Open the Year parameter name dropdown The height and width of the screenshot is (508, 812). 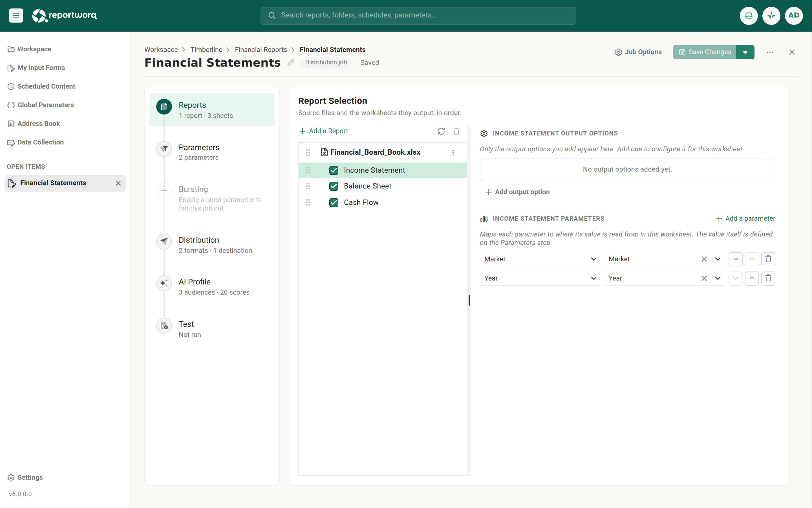540,278
